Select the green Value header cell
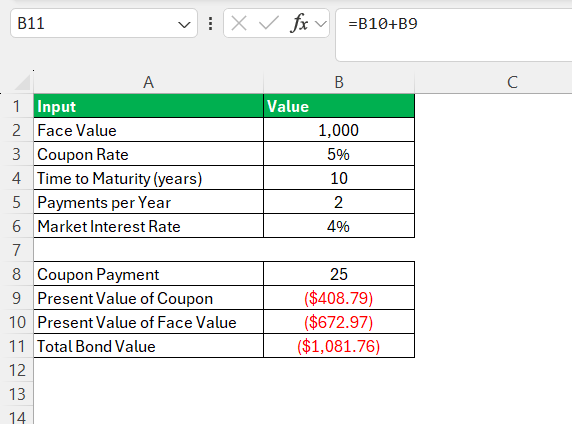The height and width of the screenshot is (424, 572). pyautogui.click(x=339, y=106)
